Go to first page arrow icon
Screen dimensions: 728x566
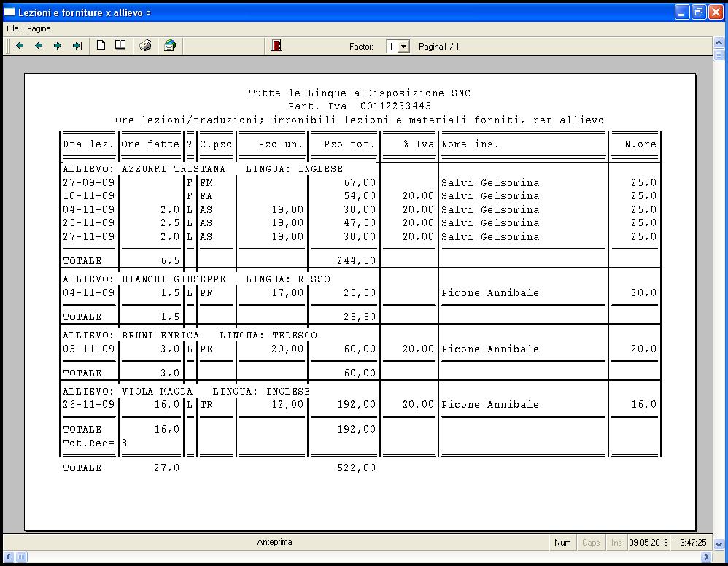pos(19,45)
